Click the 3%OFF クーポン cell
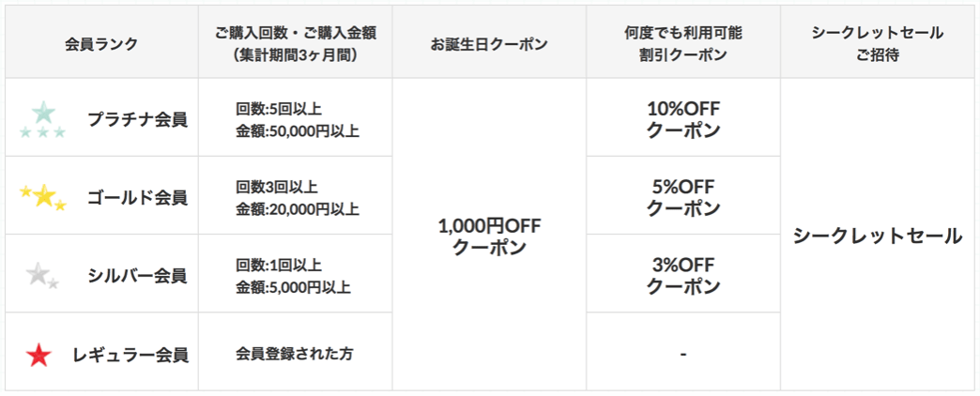Screen dimensions: 980x396 pos(683,276)
